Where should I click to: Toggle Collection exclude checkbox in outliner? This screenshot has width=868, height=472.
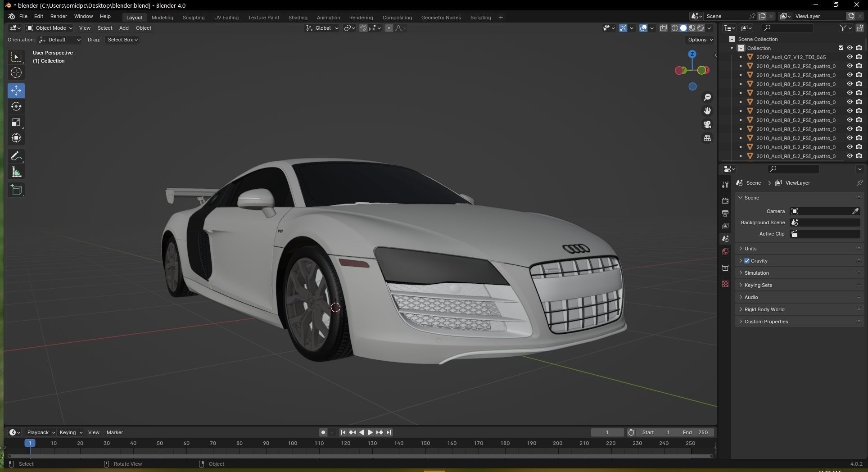pyautogui.click(x=841, y=48)
